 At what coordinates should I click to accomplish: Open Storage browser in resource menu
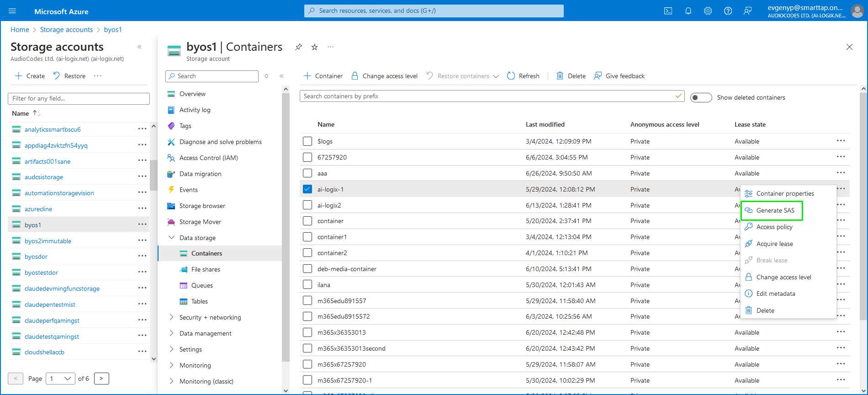click(x=202, y=206)
